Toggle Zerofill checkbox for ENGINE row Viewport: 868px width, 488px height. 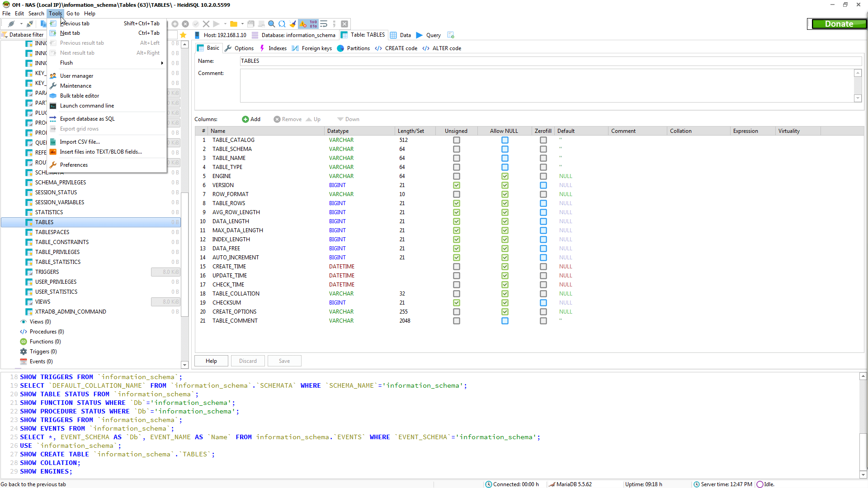(x=543, y=176)
